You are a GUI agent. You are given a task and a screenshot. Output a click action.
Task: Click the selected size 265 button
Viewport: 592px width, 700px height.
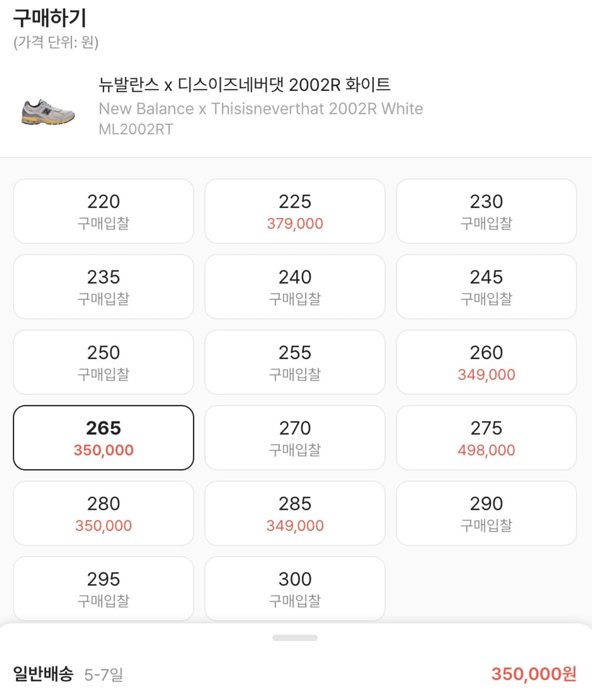tap(103, 438)
